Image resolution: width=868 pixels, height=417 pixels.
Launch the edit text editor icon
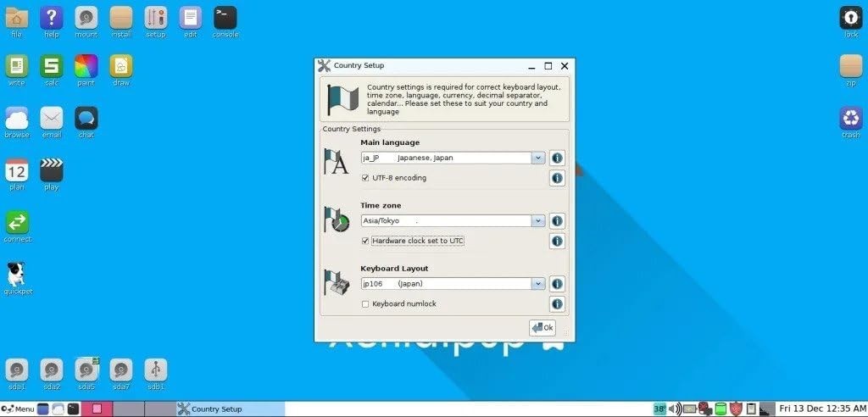(x=191, y=19)
